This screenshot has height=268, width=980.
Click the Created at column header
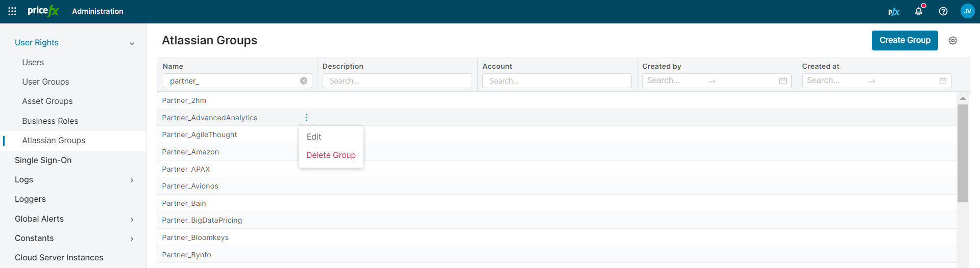coord(821,66)
